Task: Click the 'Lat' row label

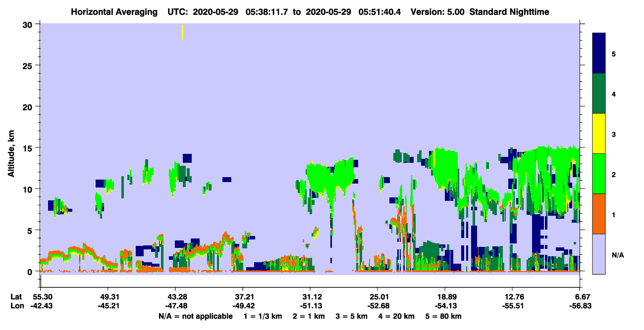Action: 16,297
